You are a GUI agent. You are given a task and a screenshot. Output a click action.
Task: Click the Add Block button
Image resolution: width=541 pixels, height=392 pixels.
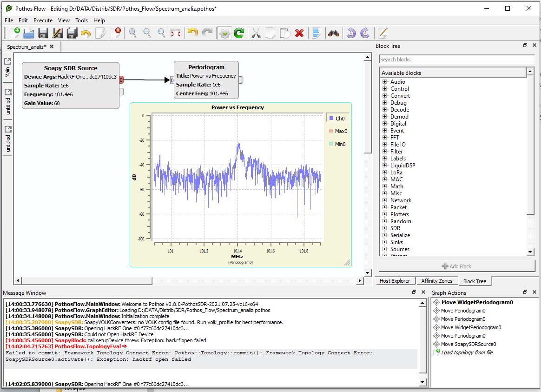click(457, 266)
